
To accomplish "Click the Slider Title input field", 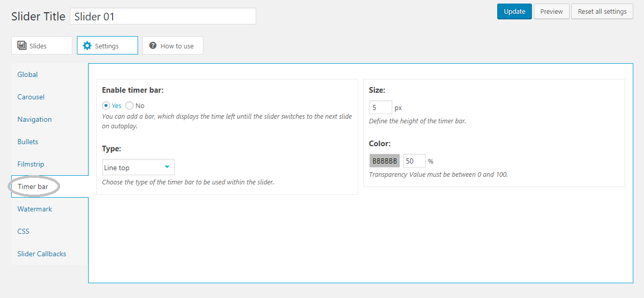I will point(163,16).
